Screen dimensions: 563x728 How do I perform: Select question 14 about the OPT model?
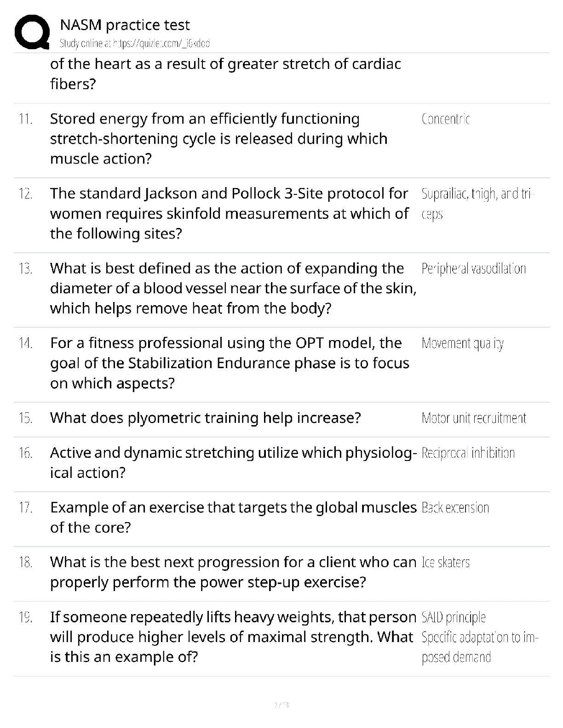(x=230, y=363)
